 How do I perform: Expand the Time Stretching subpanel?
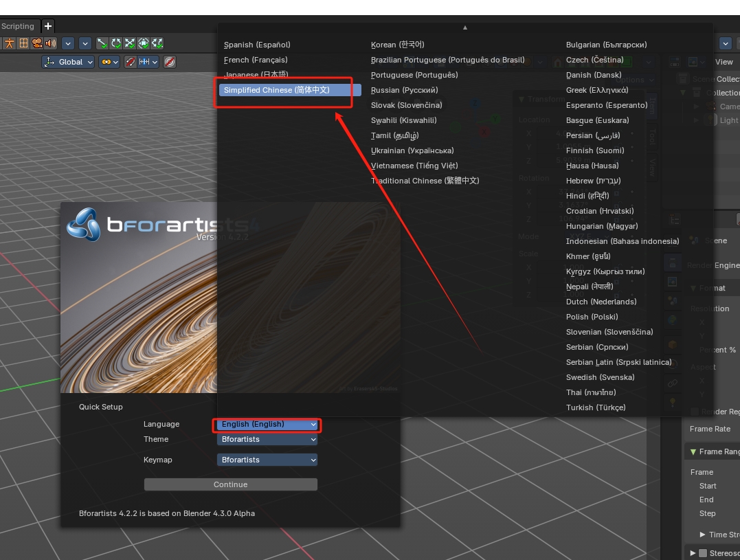702,535
